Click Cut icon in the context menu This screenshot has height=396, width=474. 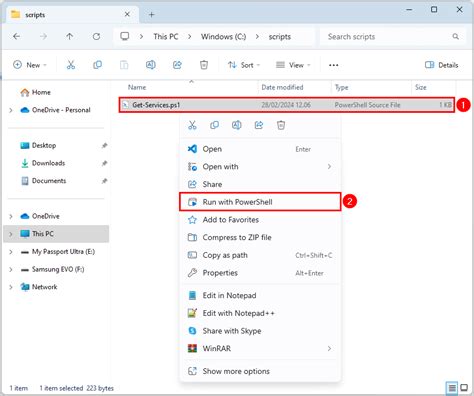tap(192, 125)
